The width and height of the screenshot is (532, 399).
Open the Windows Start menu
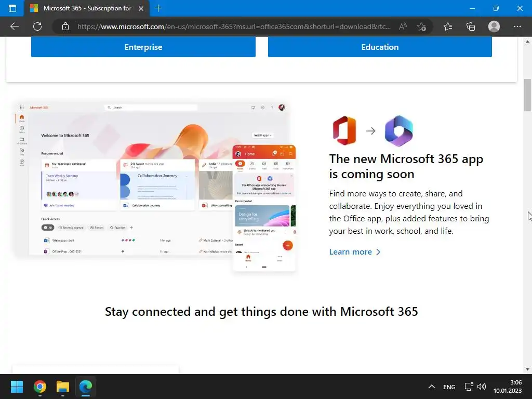[x=17, y=387]
